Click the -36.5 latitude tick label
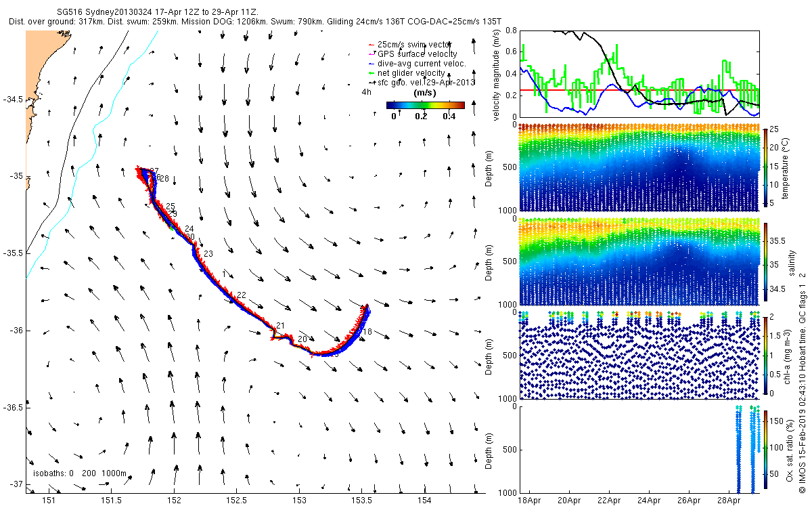The width and height of the screenshot is (812, 508). click(x=13, y=408)
